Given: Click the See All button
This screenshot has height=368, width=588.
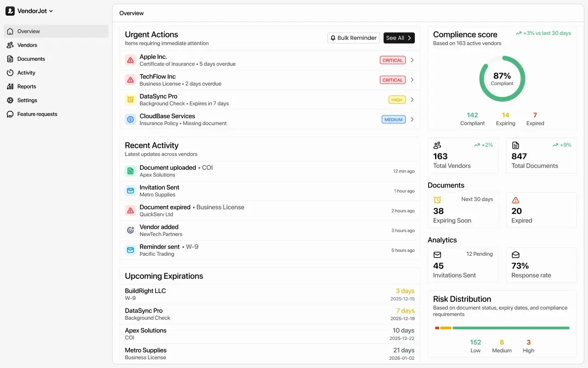Looking at the screenshot, I should [399, 38].
